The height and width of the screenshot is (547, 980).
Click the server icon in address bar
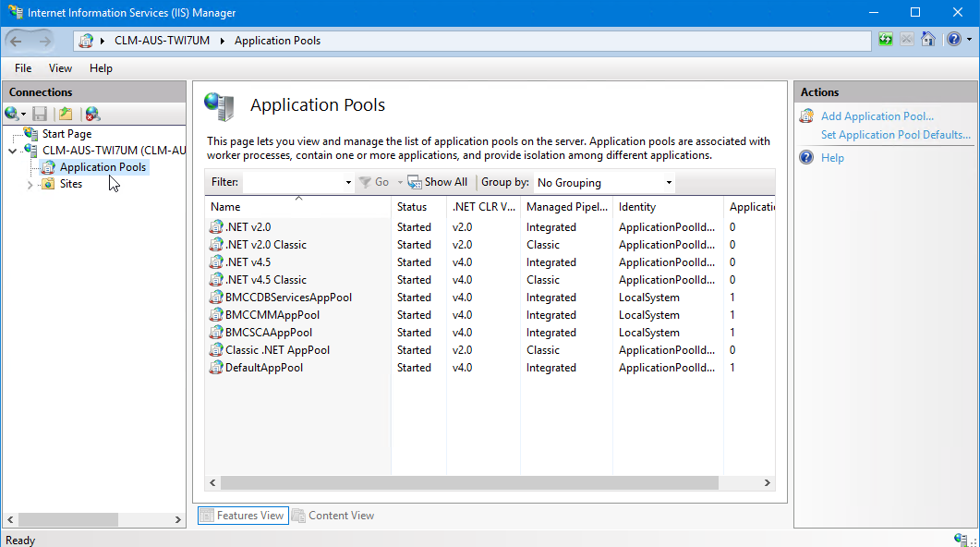(86, 42)
